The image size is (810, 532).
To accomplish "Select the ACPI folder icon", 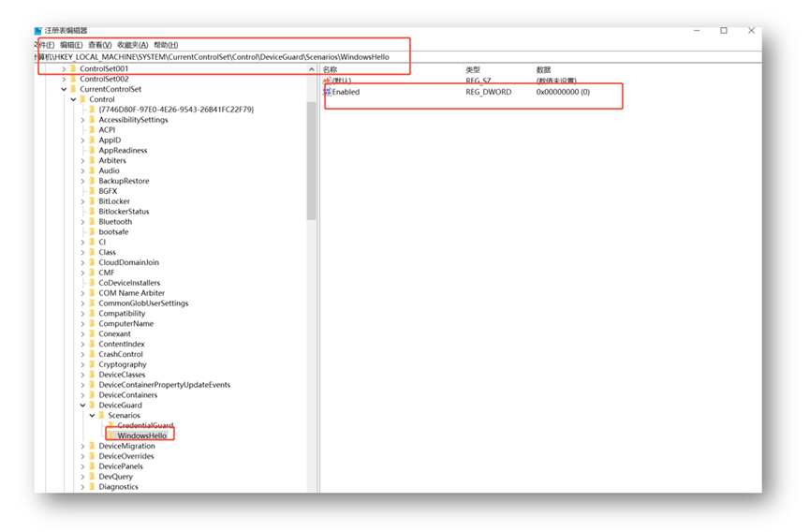I will [x=93, y=130].
